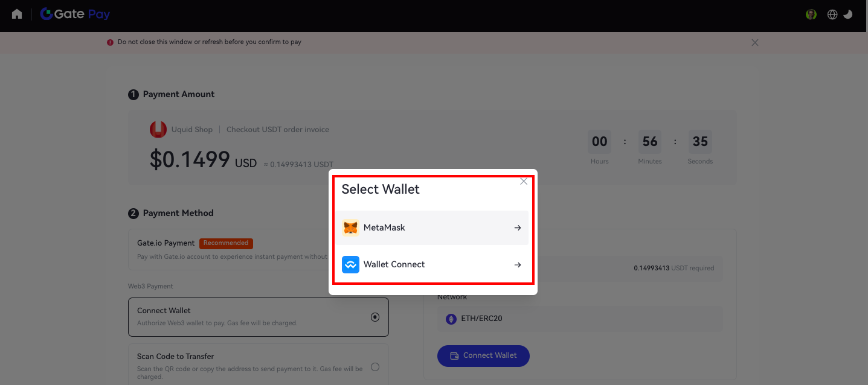The width and height of the screenshot is (868, 385).
Task: Choose the MetaMask wallet label
Action: pos(384,228)
